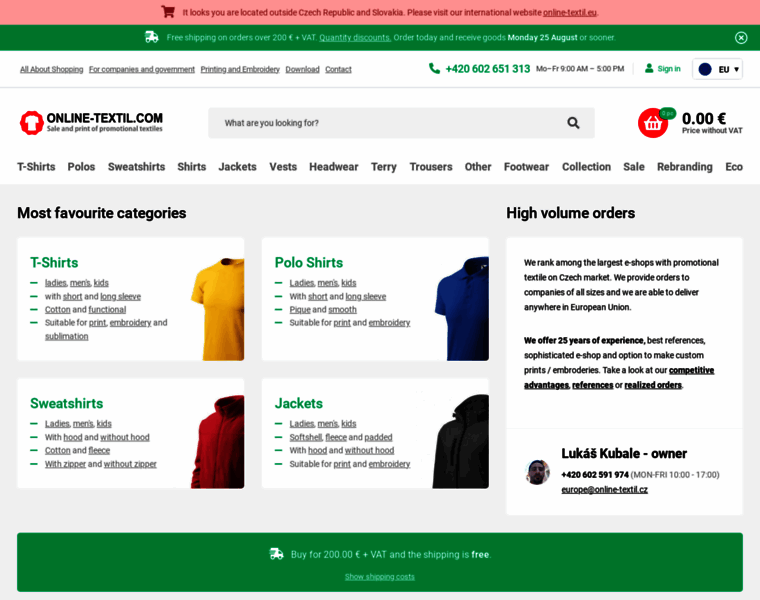This screenshot has height=600, width=760.
Task: Open the Other navigation menu
Action: point(478,167)
